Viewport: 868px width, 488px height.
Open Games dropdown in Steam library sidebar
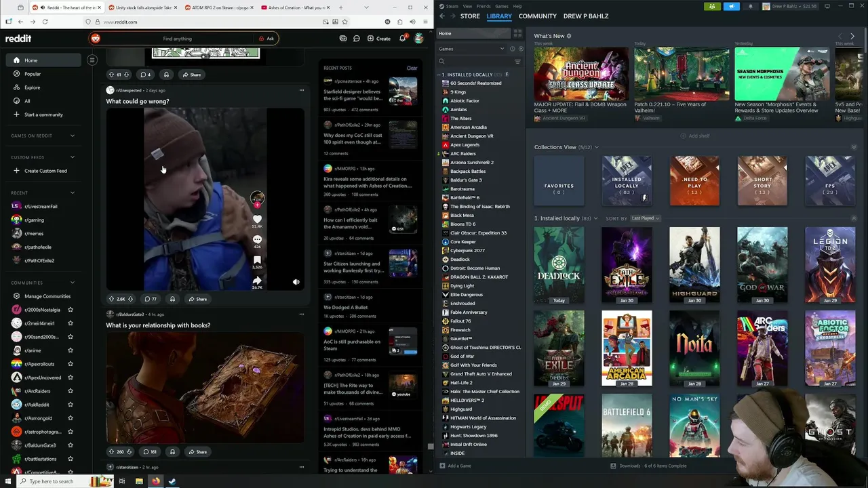pyautogui.click(x=472, y=49)
